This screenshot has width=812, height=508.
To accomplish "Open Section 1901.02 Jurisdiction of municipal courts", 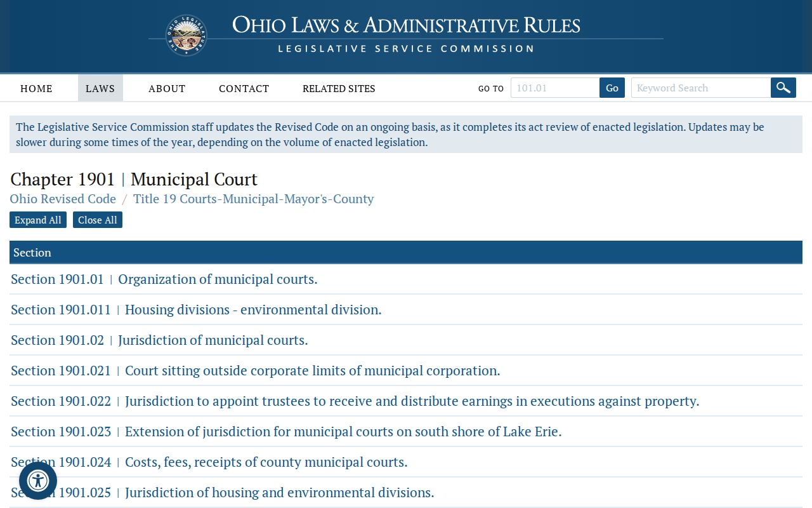I will (x=159, y=340).
